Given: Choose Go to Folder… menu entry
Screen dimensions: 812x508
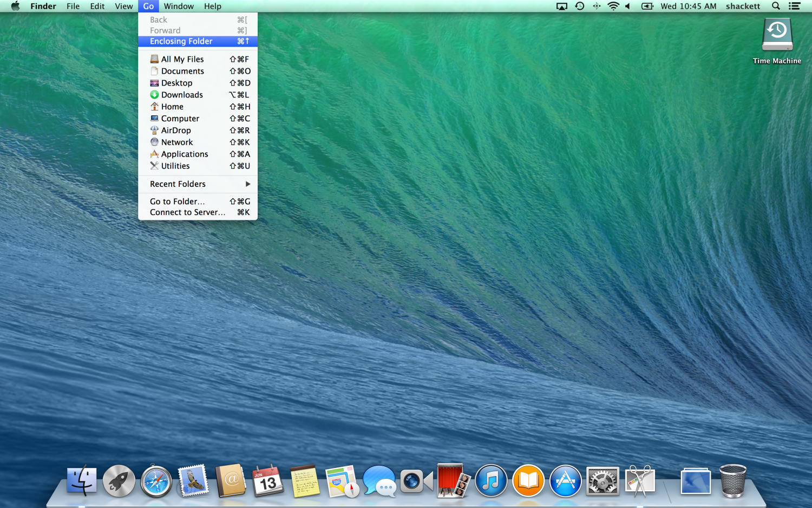Looking at the screenshot, I should pyautogui.click(x=178, y=201).
